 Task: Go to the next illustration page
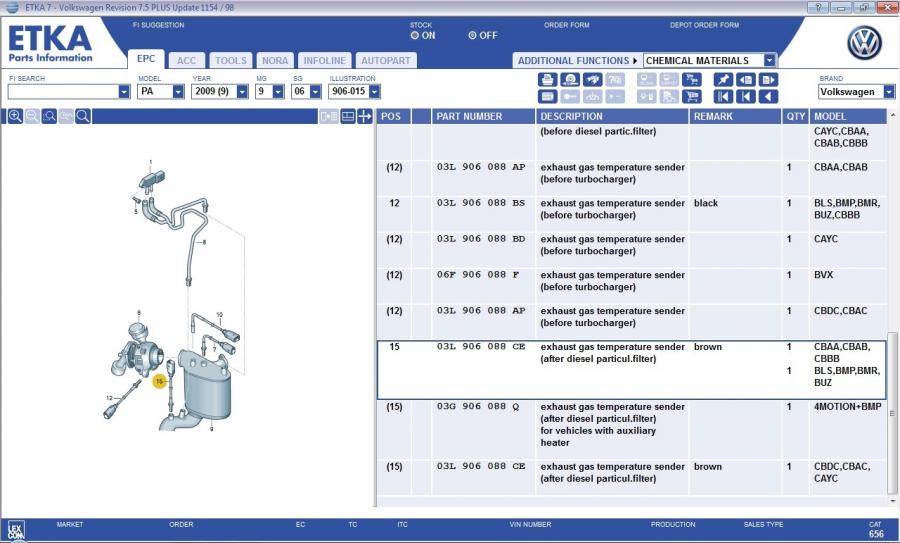point(767,80)
